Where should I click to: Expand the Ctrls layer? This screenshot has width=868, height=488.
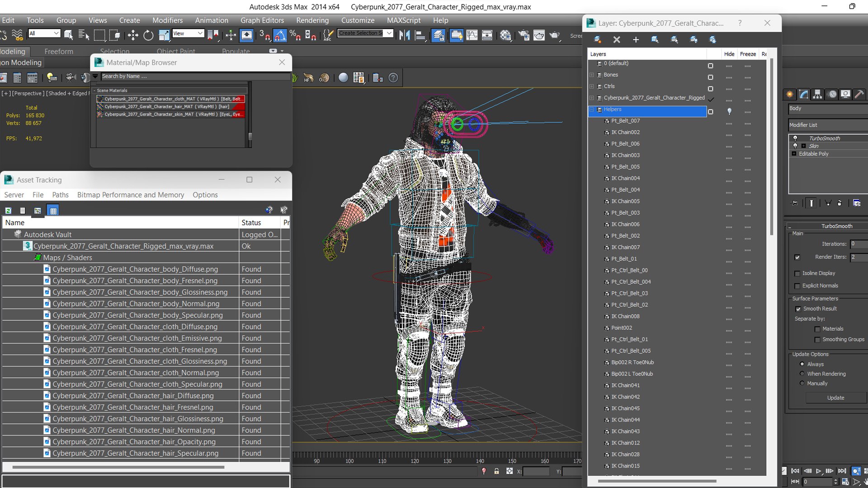[591, 86]
